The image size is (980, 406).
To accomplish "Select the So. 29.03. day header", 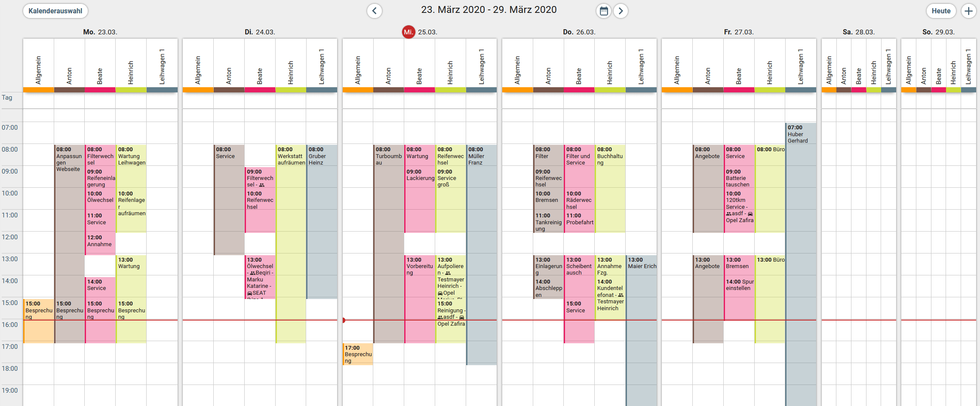I will pyautogui.click(x=938, y=32).
